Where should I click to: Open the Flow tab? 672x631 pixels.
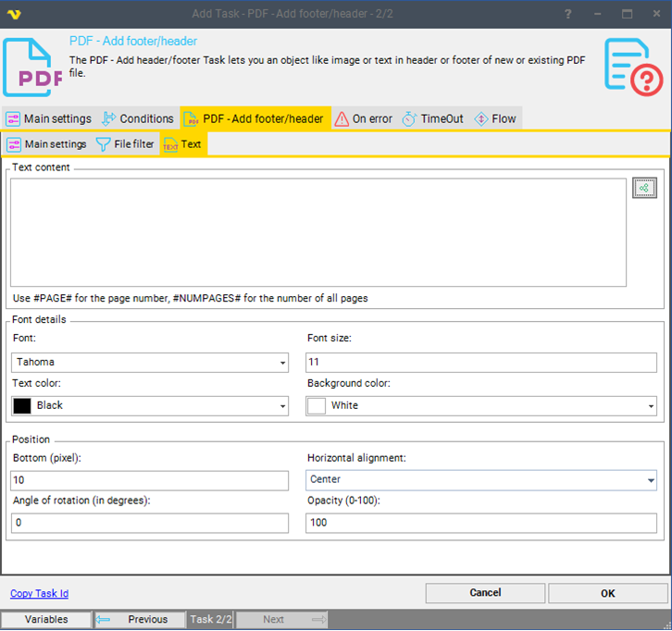(495, 118)
